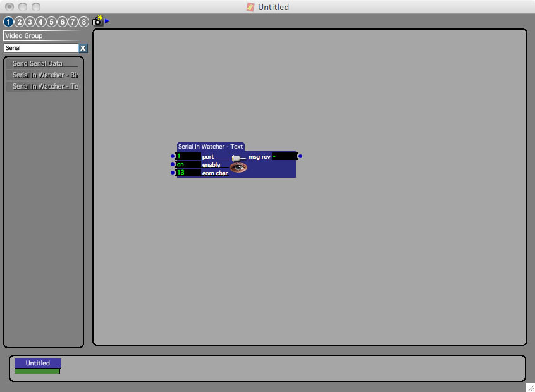Click the camera snapshot icon
535x392 pixels.
(x=97, y=21)
